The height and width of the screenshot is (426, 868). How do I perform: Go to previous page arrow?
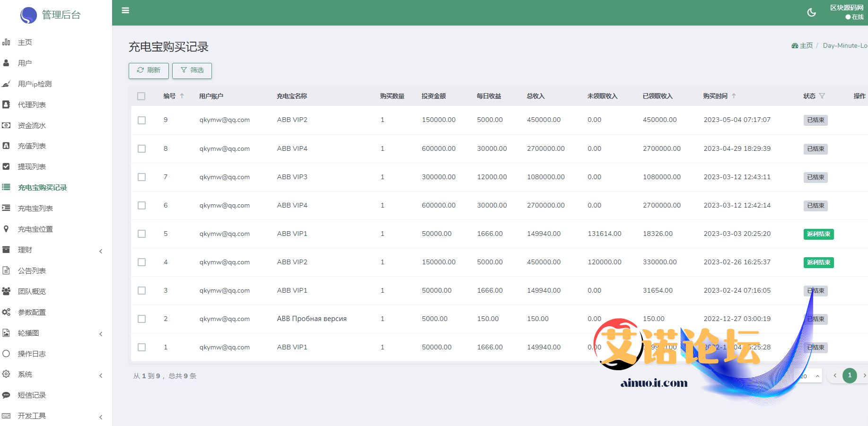point(835,375)
